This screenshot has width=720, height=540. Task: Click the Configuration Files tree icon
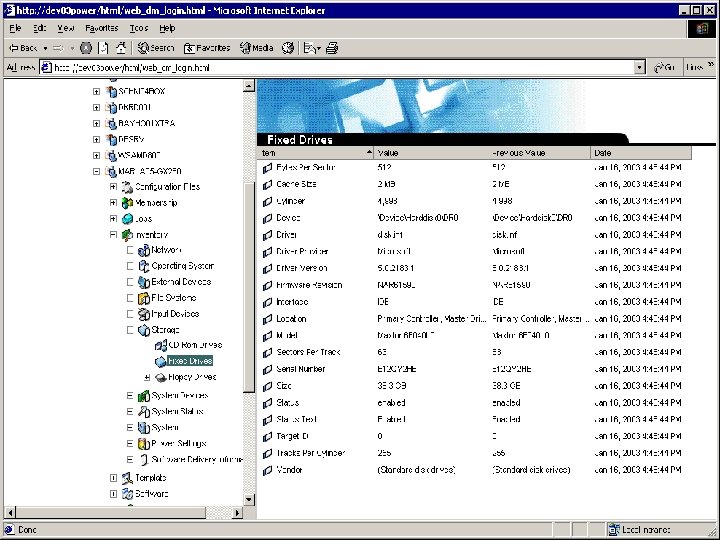point(127,187)
